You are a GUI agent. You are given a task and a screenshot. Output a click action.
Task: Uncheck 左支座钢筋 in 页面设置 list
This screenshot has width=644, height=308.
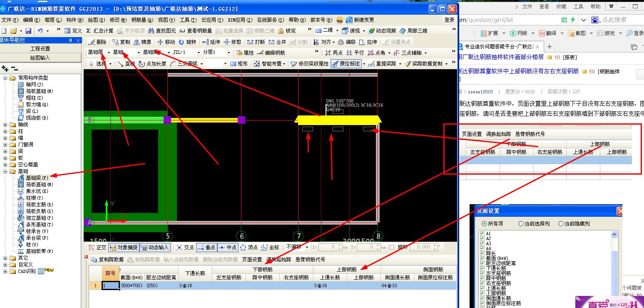coord(482,273)
